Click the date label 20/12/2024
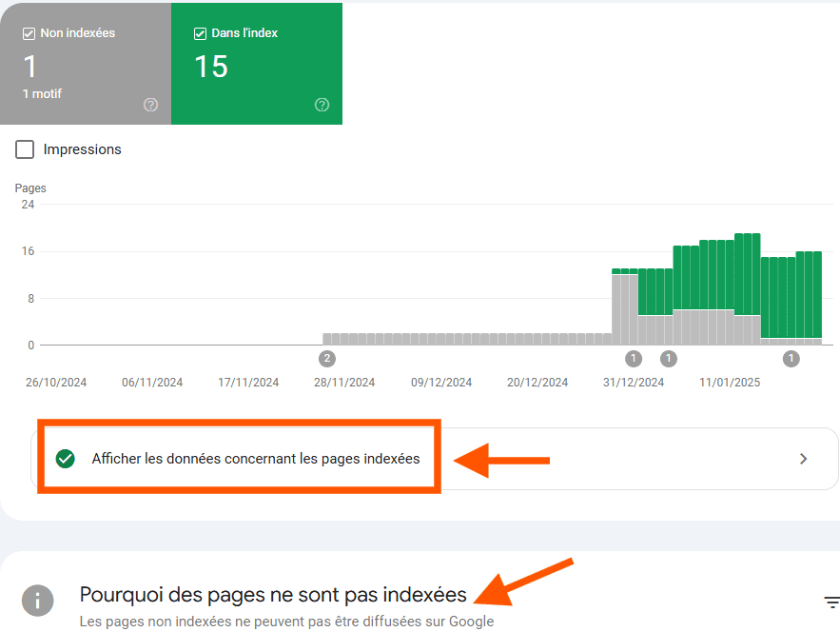 coord(537,383)
